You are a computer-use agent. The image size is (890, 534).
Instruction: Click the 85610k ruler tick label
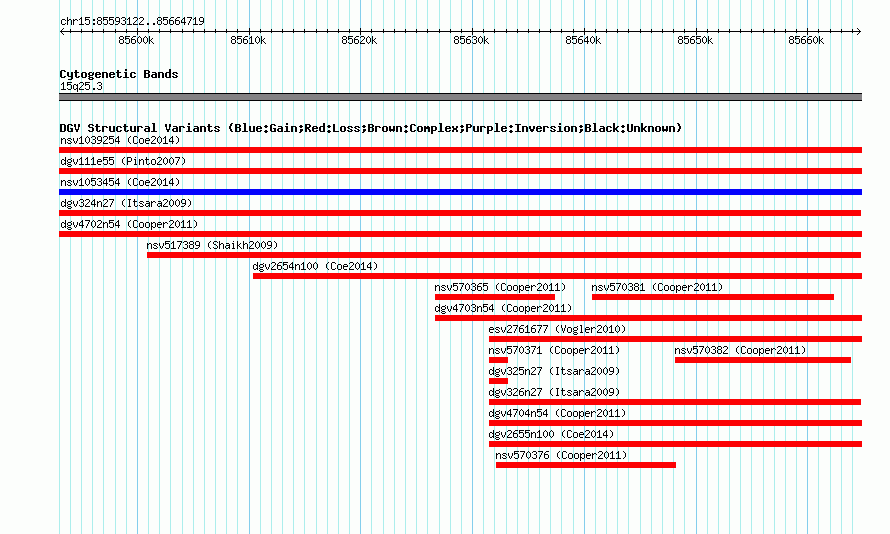coord(248,40)
